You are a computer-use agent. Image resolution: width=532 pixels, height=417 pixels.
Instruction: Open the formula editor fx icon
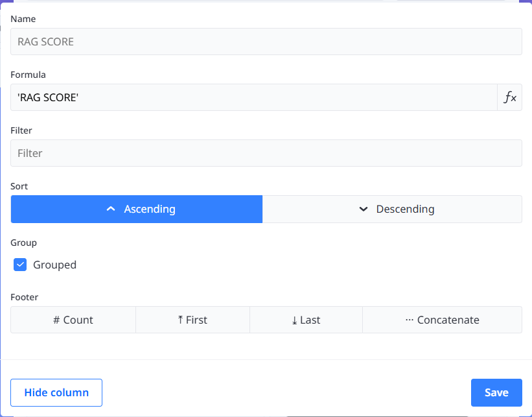[510, 98]
